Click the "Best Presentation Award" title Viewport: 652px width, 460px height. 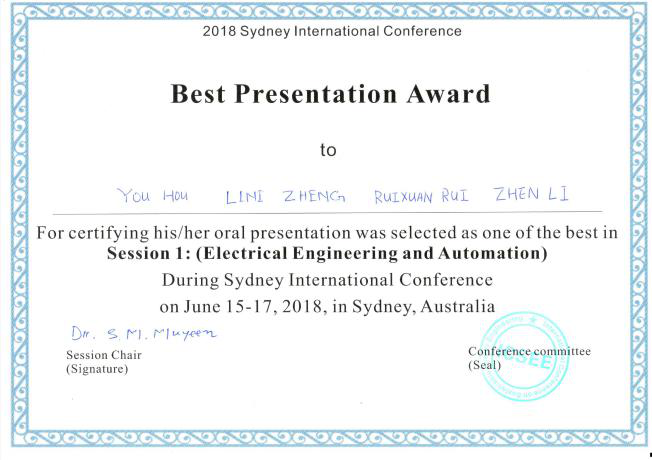[x=330, y=95]
